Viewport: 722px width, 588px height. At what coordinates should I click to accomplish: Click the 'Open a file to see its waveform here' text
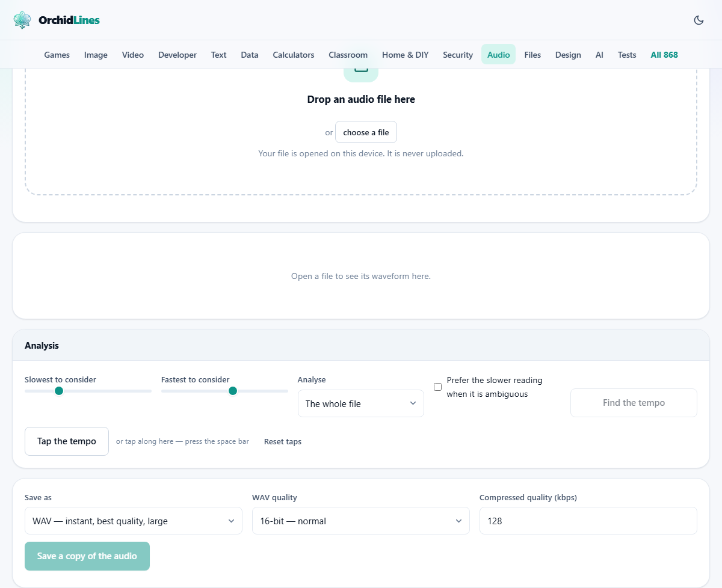tap(361, 277)
